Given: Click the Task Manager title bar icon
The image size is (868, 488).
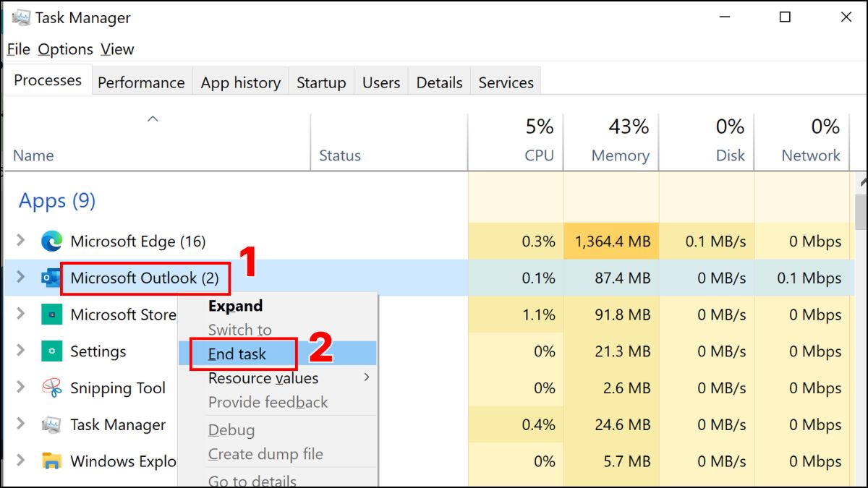Looking at the screenshot, I should point(21,18).
